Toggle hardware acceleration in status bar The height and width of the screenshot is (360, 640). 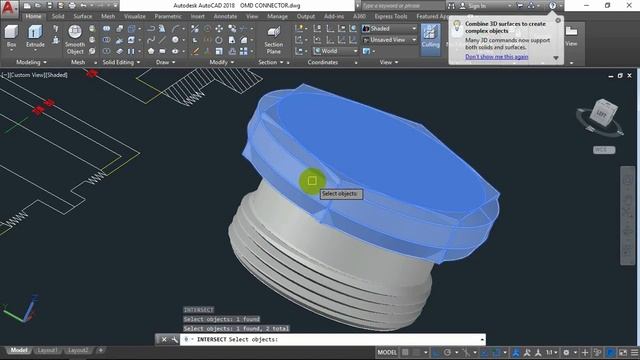pos(611,352)
